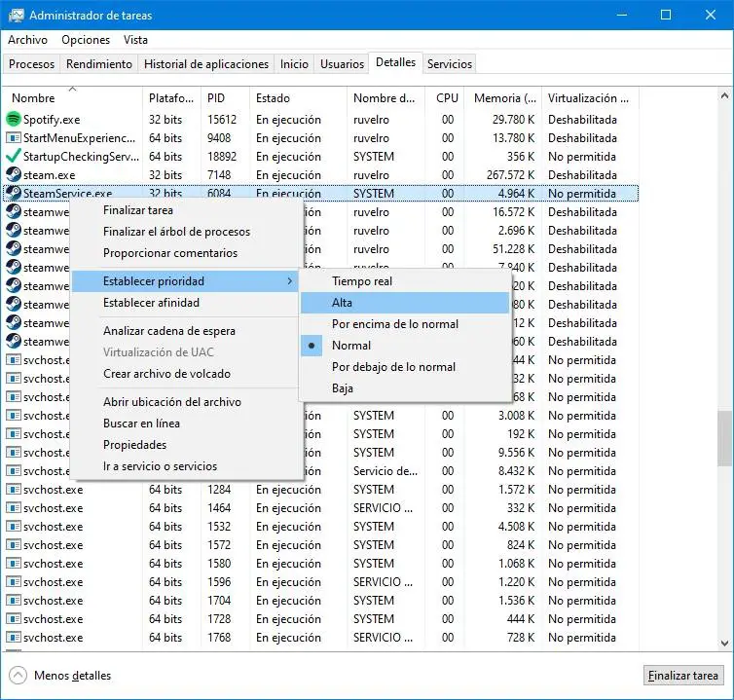734x700 pixels.
Task: Choose Finalizar el árbol de procesos
Action: click(x=176, y=232)
